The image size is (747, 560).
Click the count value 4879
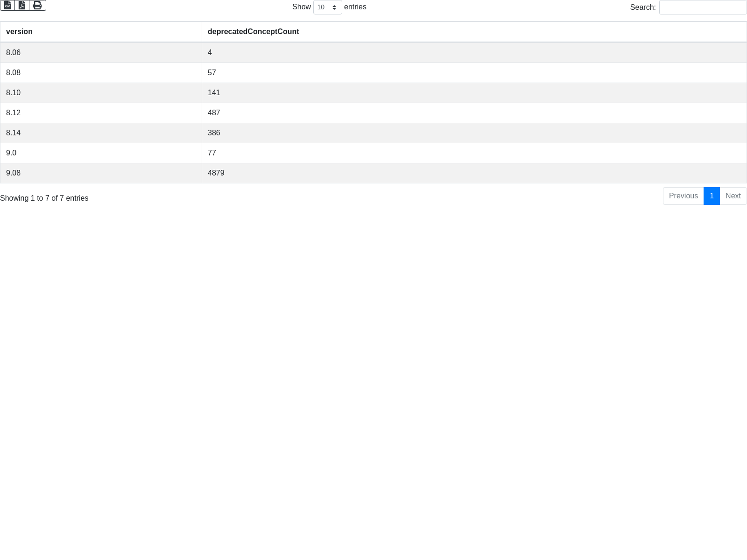coord(216,173)
